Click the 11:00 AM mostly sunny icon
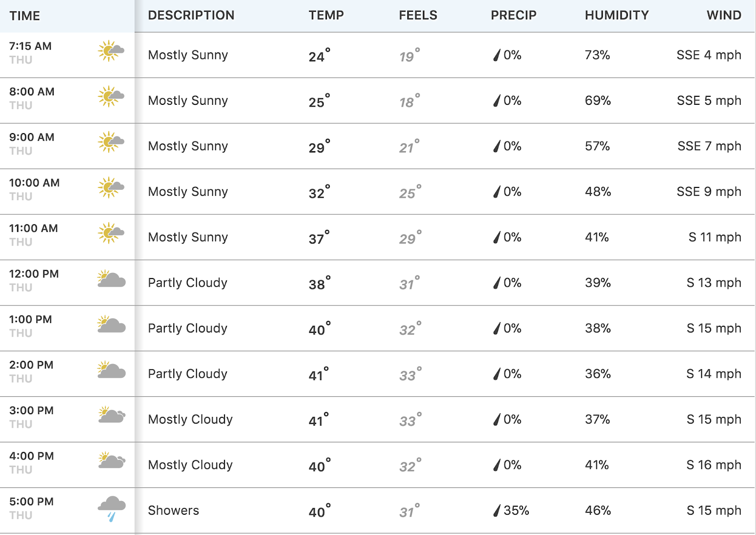The image size is (756, 535). point(111,233)
